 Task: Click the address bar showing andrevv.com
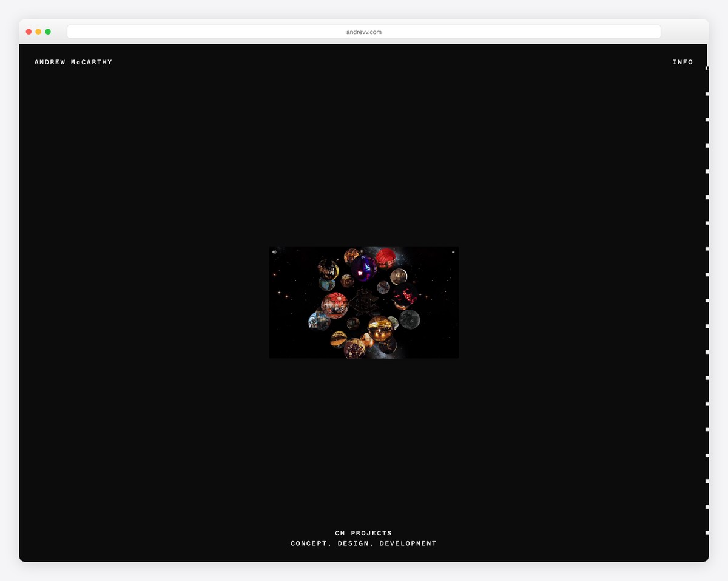[x=363, y=32]
